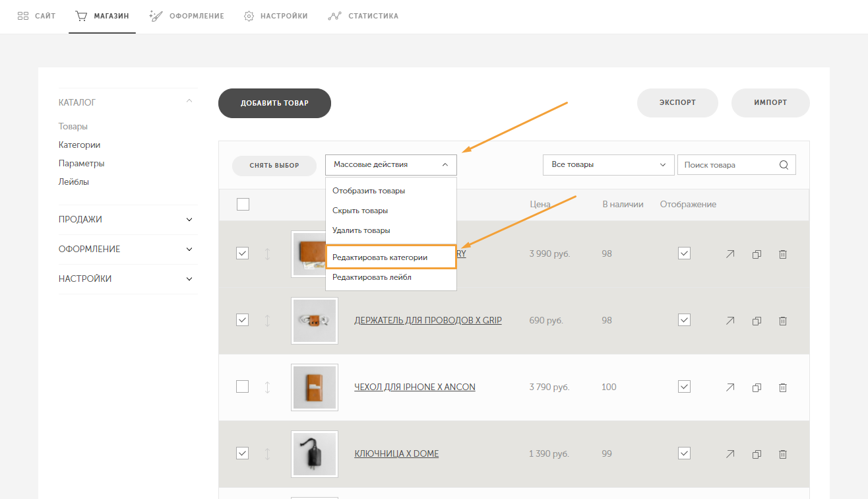
Task: Duplicate the ДЕРЖАТЕЛЬ ДЛЯ ПРОВОДОВ product
Action: 757,321
